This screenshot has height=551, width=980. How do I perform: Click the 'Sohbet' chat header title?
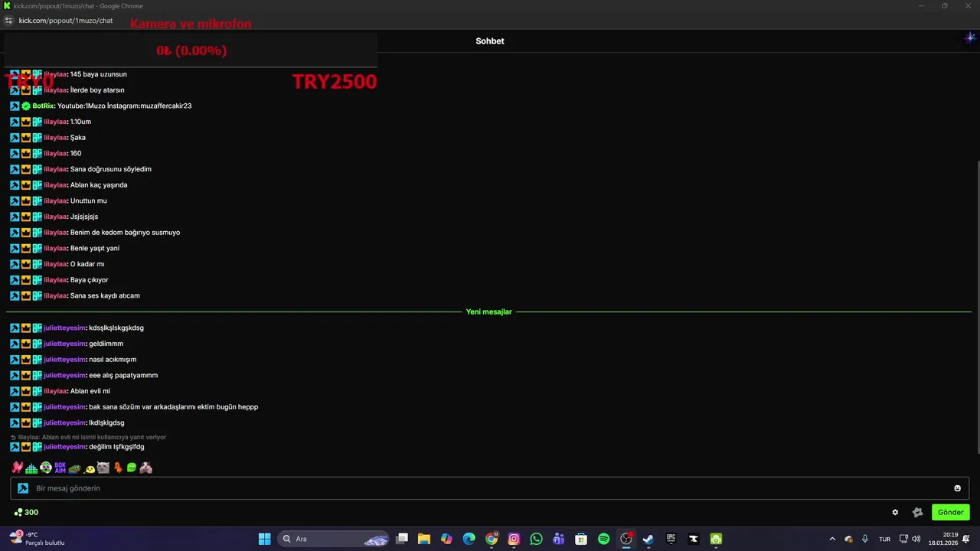tap(490, 41)
